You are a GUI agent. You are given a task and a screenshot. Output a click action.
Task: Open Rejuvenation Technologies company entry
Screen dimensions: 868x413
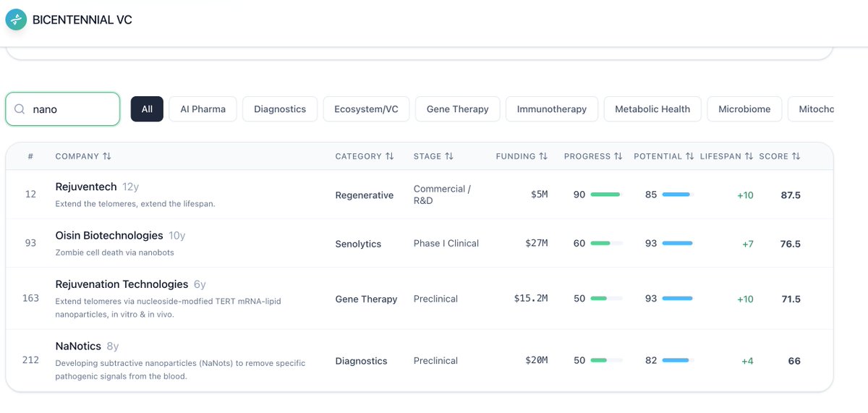(122, 284)
